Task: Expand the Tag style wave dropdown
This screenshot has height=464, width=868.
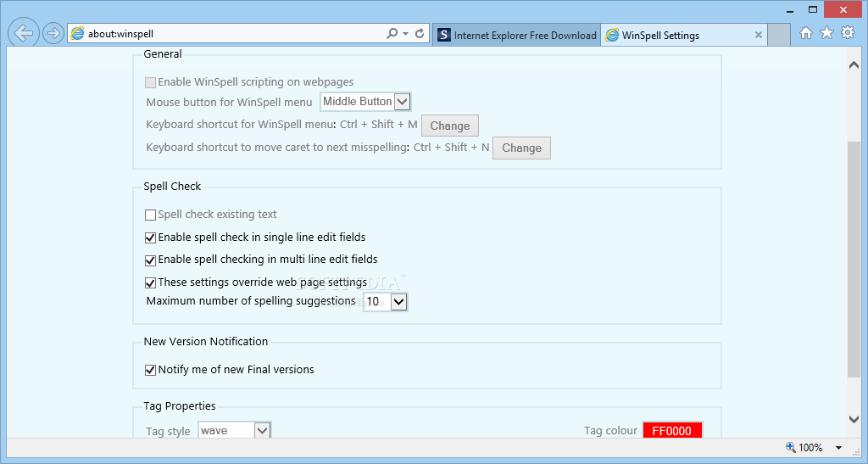Action: click(x=234, y=430)
